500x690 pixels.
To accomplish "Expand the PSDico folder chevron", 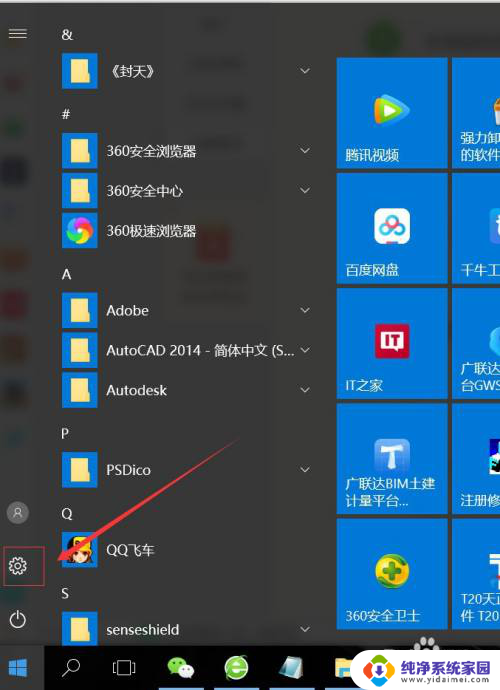I will pyautogui.click(x=305, y=470).
